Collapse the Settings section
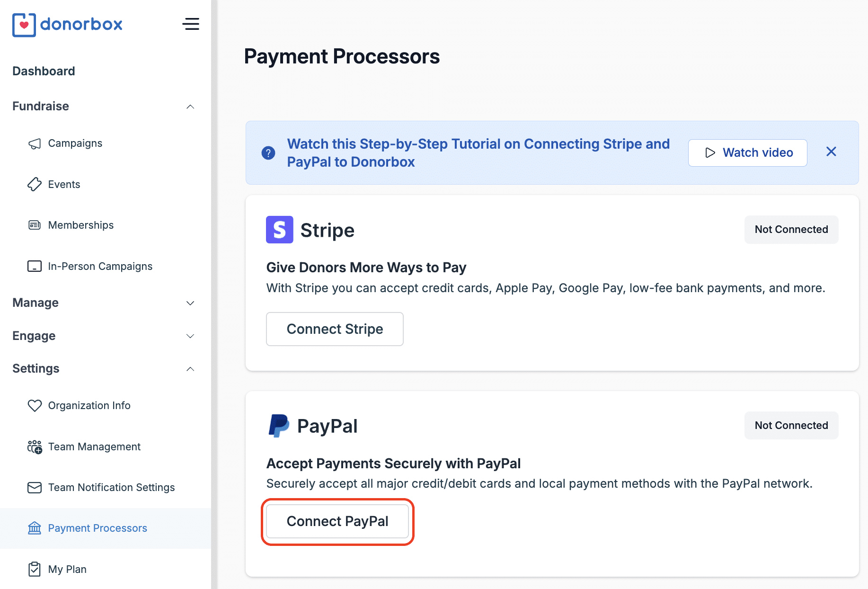The image size is (868, 589). pyautogui.click(x=190, y=369)
